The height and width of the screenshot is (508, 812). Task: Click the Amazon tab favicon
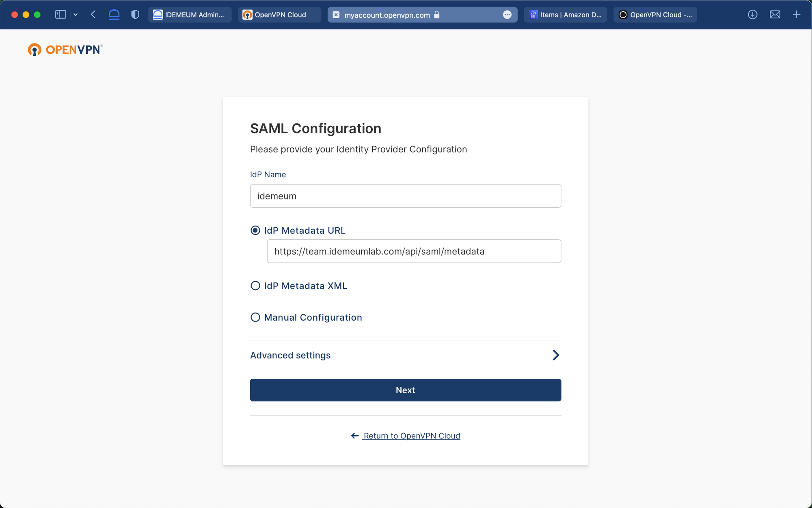(533, 15)
